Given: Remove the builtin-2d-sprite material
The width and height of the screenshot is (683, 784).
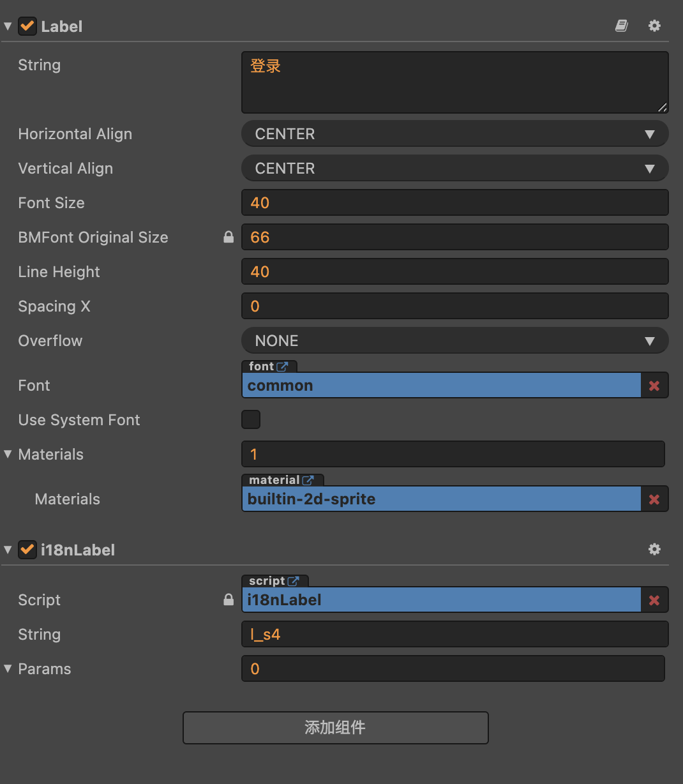Looking at the screenshot, I should (654, 499).
